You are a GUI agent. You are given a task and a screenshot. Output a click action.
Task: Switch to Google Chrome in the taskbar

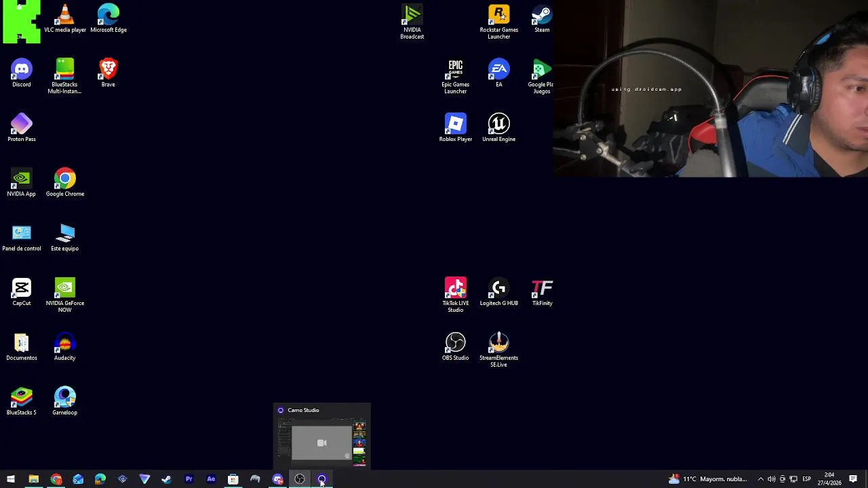[x=56, y=479]
